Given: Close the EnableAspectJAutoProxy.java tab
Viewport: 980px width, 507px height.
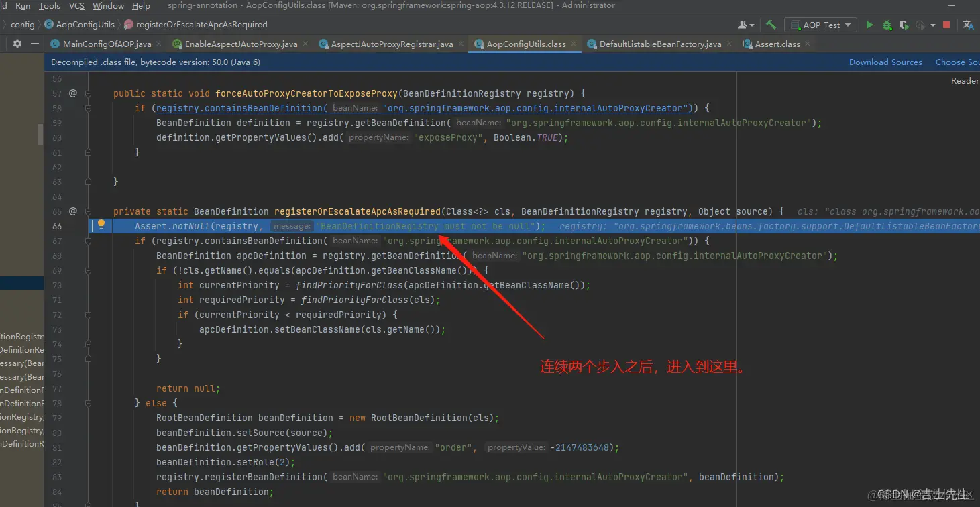Looking at the screenshot, I should click(x=305, y=44).
